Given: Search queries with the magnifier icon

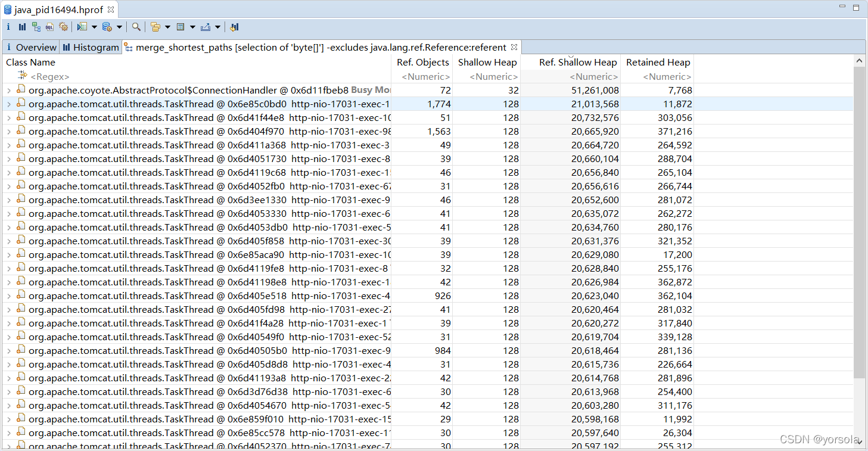Looking at the screenshot, I should click(136, 27).
